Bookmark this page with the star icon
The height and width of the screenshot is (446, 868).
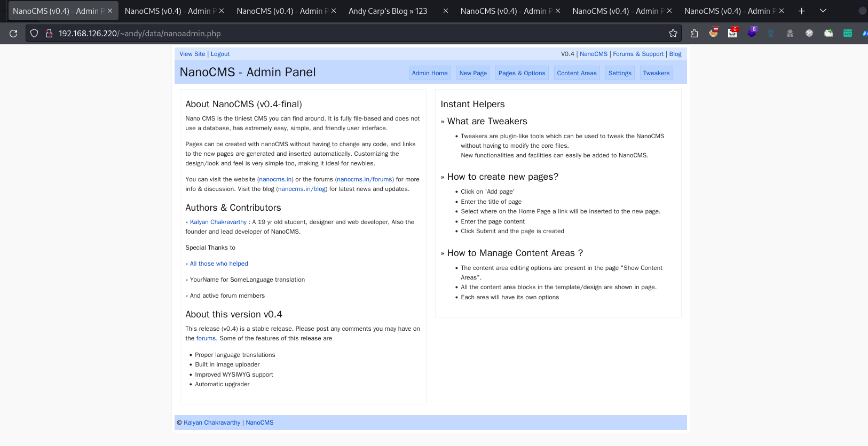(x=673, y=33)
